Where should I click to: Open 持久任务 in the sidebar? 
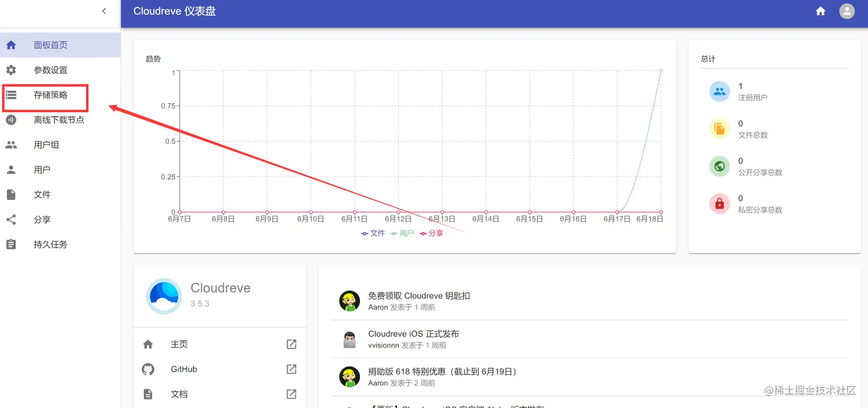coord(60,244)
